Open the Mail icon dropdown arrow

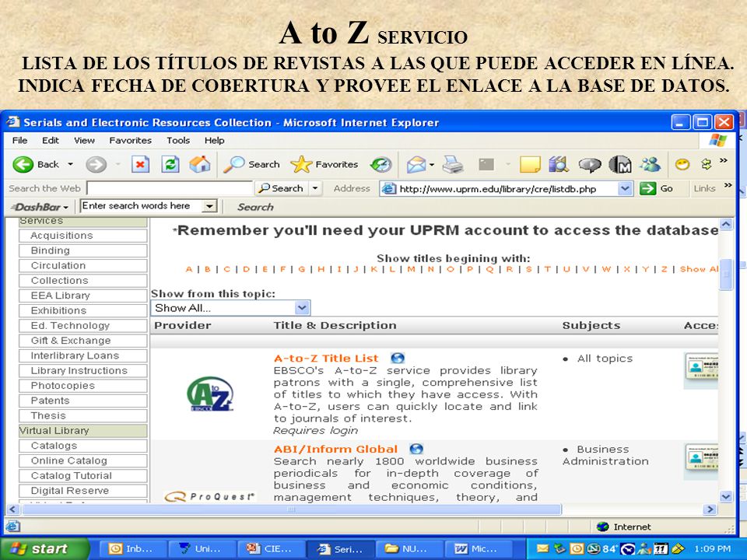point(432,165)
